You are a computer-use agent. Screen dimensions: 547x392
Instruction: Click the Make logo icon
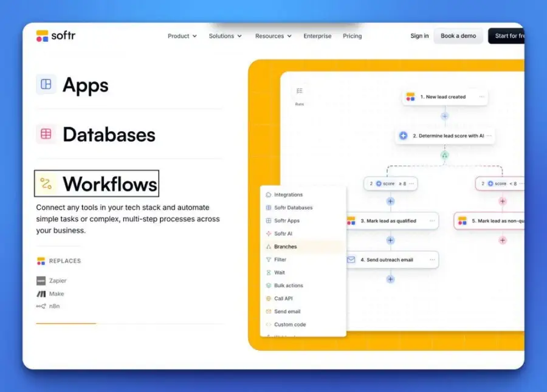click(x=41, y=294)
